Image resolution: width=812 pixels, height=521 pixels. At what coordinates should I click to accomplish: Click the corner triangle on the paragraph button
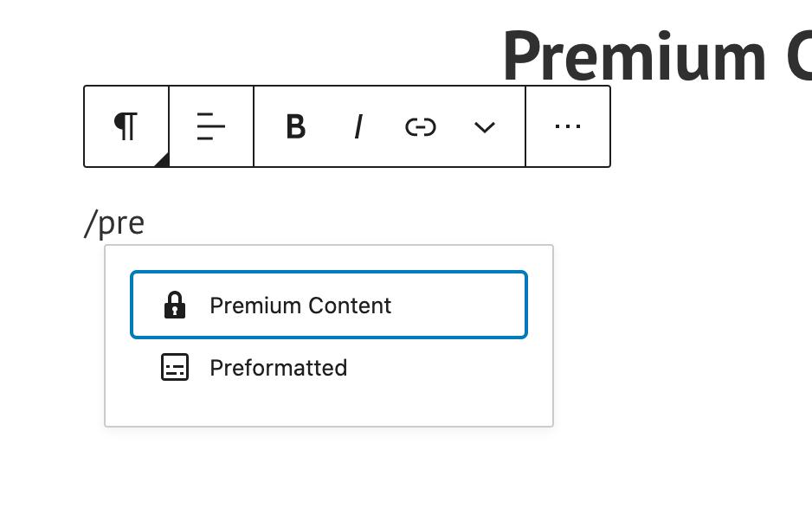click(x=160, y=158)
